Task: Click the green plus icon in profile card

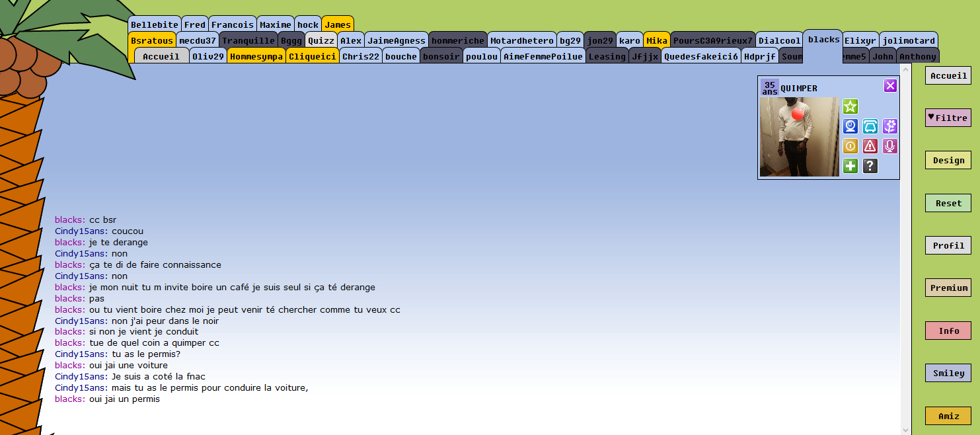Action: pyautogui.click(x=850, y=166)
